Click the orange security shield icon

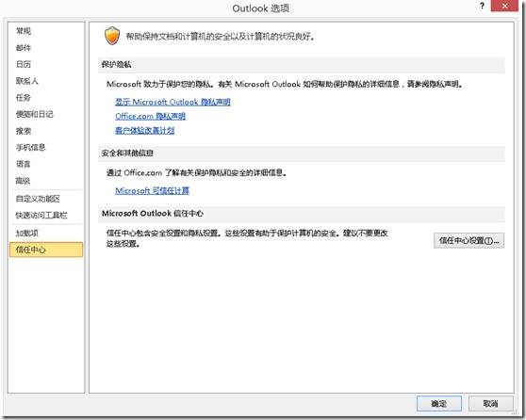coord(112,36)
